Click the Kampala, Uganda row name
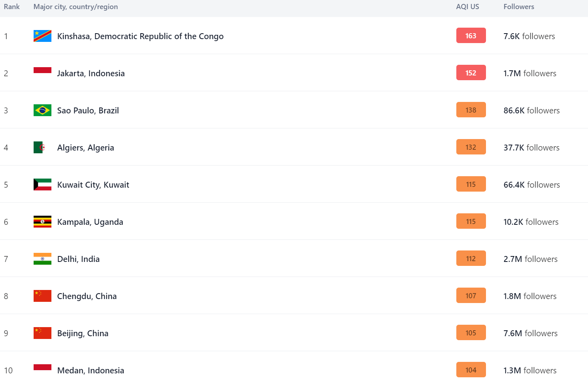Viewport: 588px width, 384px height. pyautogui.click(x=90, y=222)
